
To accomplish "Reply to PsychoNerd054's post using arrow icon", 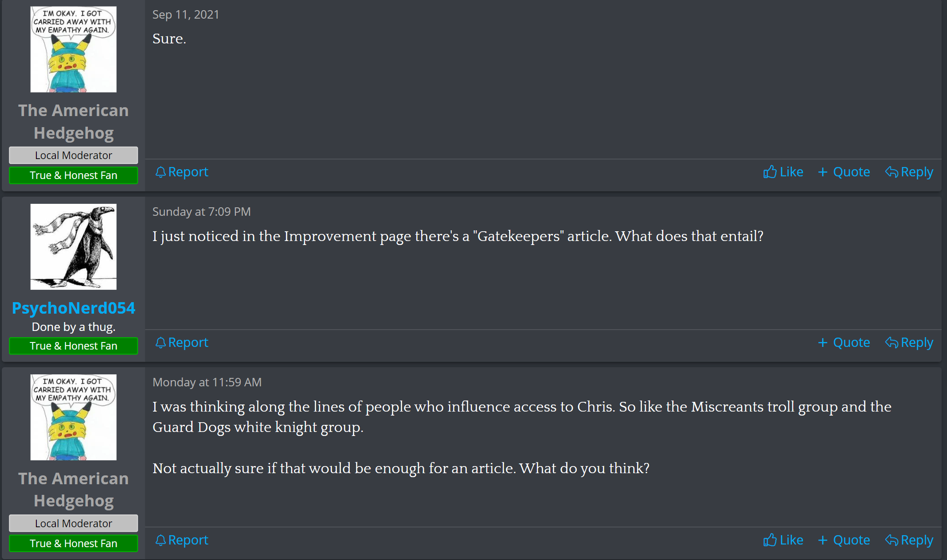I will (892, 342).
